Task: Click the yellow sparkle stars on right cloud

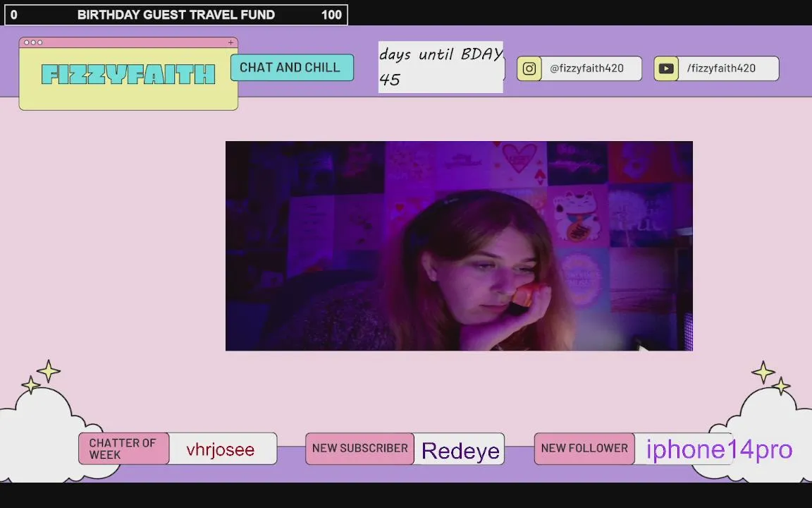Action: pyautogui.click(x=771, y=378)
